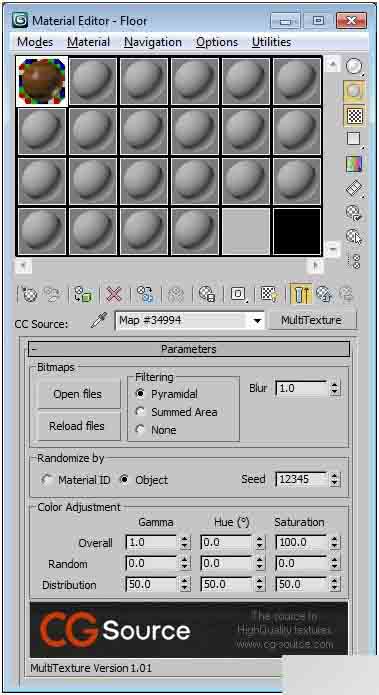Enable the Video Color Check icon

tap(354, 164)
